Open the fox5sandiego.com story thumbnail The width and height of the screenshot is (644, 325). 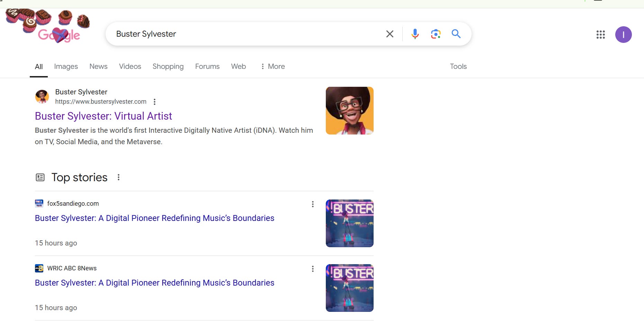(349, 223)
